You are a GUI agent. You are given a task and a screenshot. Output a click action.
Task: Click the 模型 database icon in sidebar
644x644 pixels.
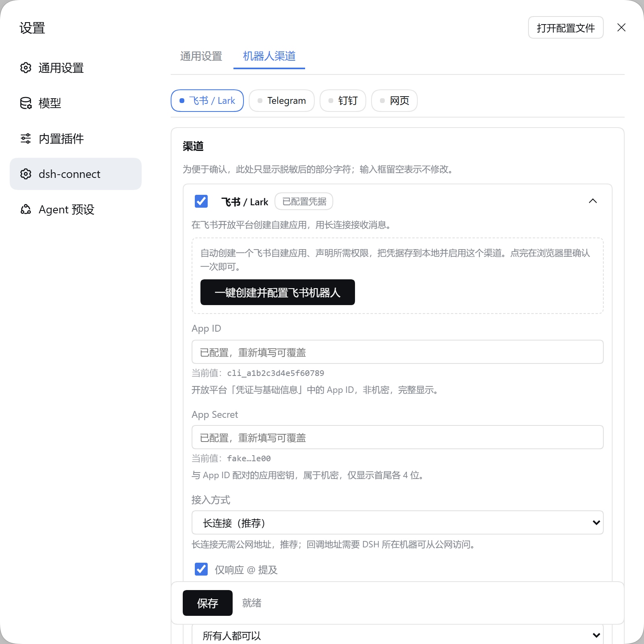click(26, 103)
